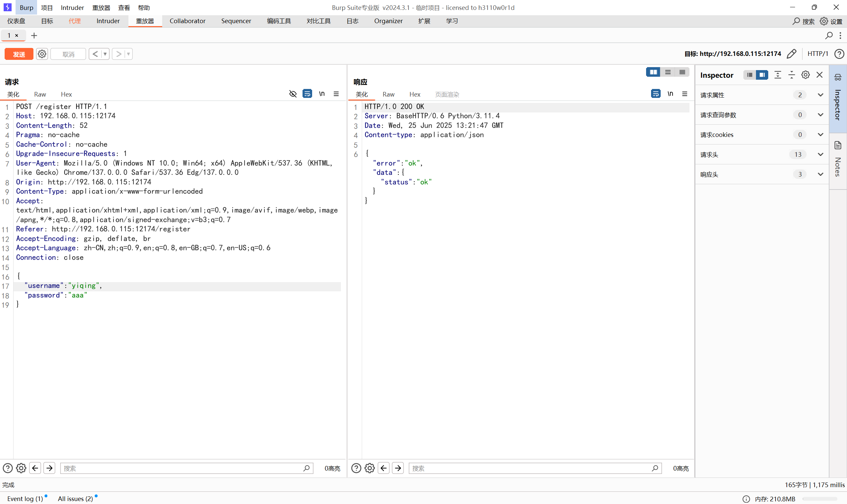Click the orange 发送 send button
The image size is (847, 504).
click(x=19, y=54)
